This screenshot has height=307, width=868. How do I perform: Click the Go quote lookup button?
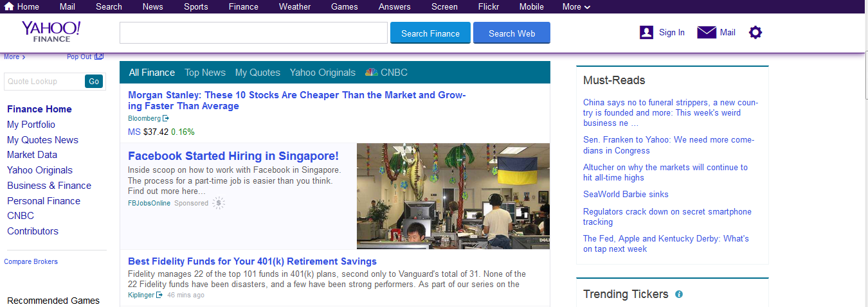94,82
